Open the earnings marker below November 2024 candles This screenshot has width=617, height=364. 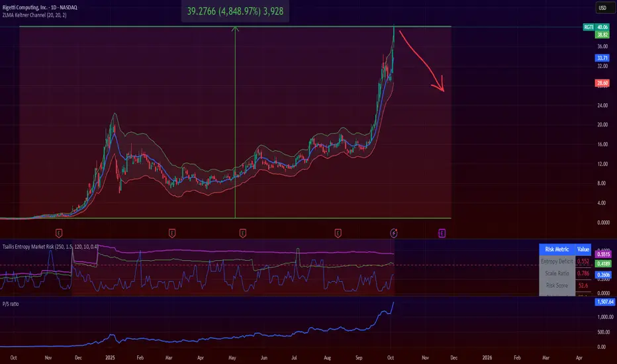point(59,234)
